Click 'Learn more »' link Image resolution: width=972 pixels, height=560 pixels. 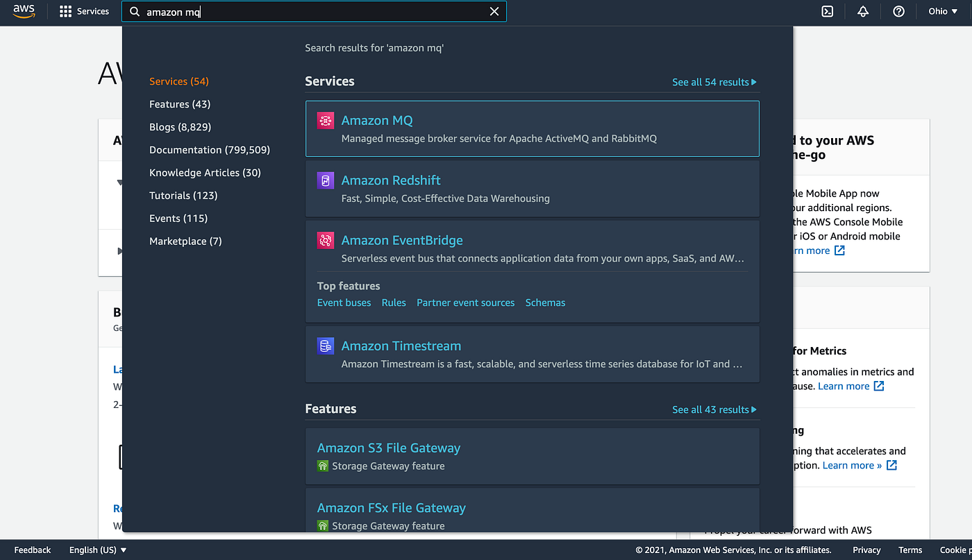[x=860, y=465]
